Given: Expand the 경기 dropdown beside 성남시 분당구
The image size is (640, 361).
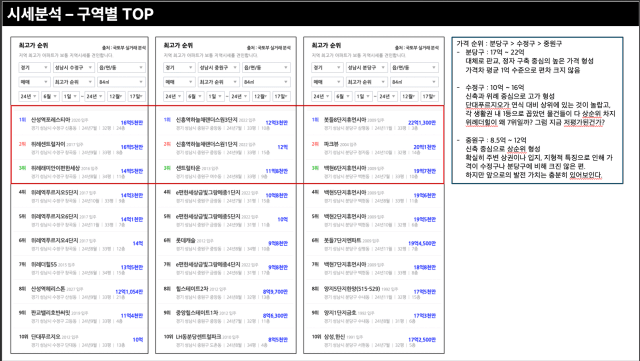Looking at the screenshot, I should tap(327, 67).
